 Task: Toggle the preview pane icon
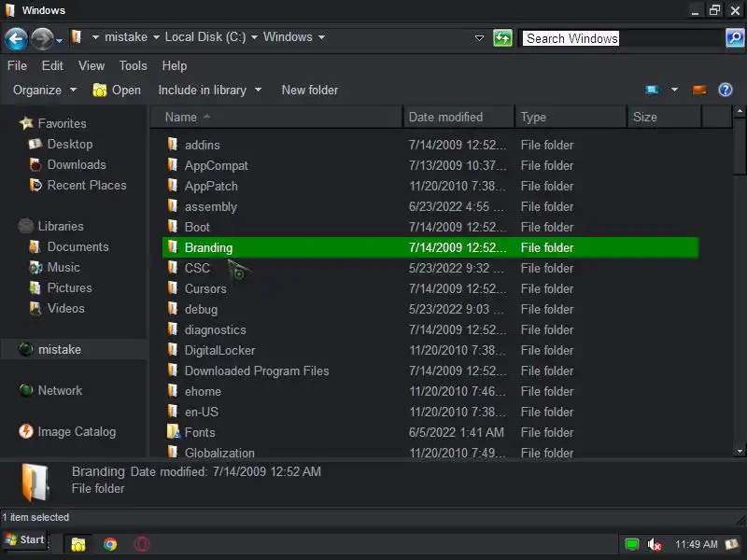[698, 90]
